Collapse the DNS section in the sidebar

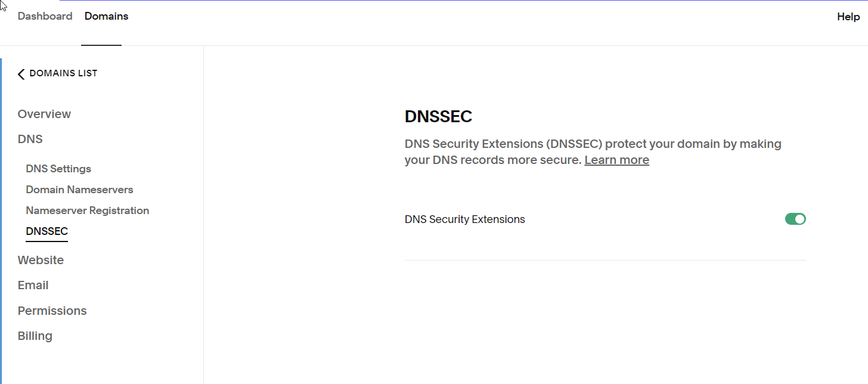(30, 139)
